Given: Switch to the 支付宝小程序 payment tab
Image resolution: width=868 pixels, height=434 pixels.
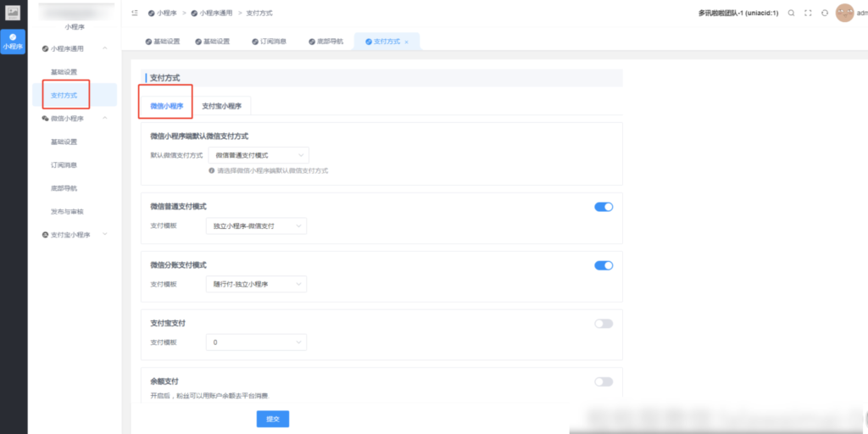Looking at the screenshot, I should point(221,106).
